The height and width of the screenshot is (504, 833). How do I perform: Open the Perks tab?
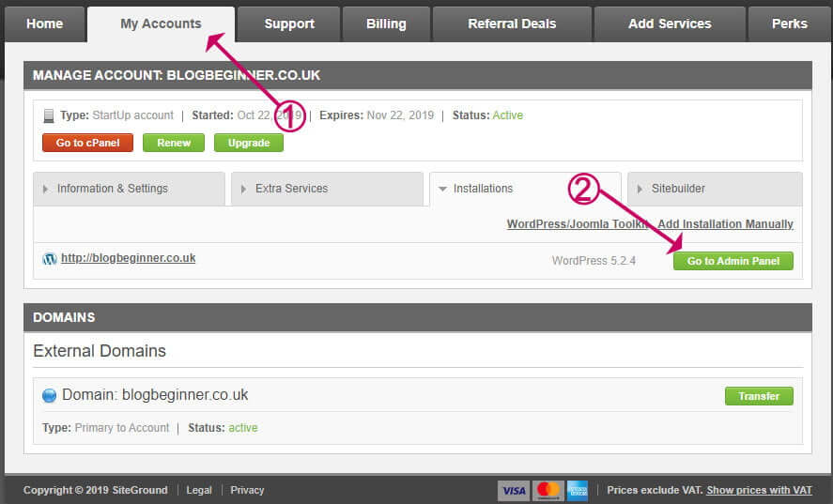pyautogui.click(x=790, y=23)
